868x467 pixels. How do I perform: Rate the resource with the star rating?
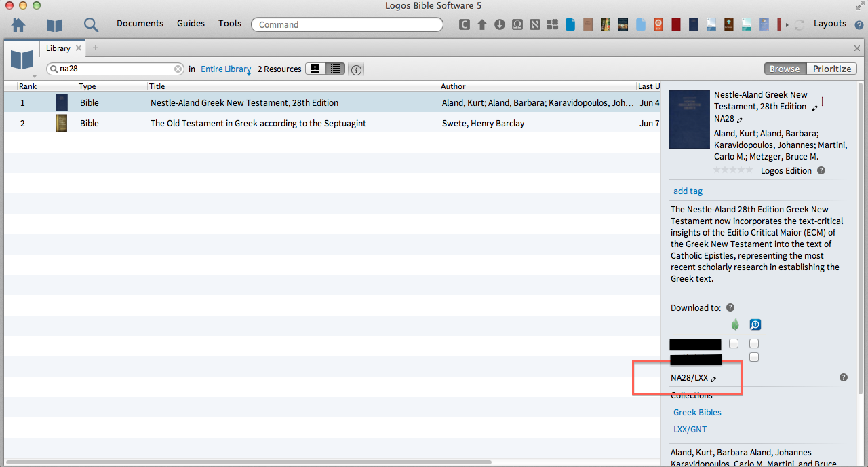coord(733,170)
